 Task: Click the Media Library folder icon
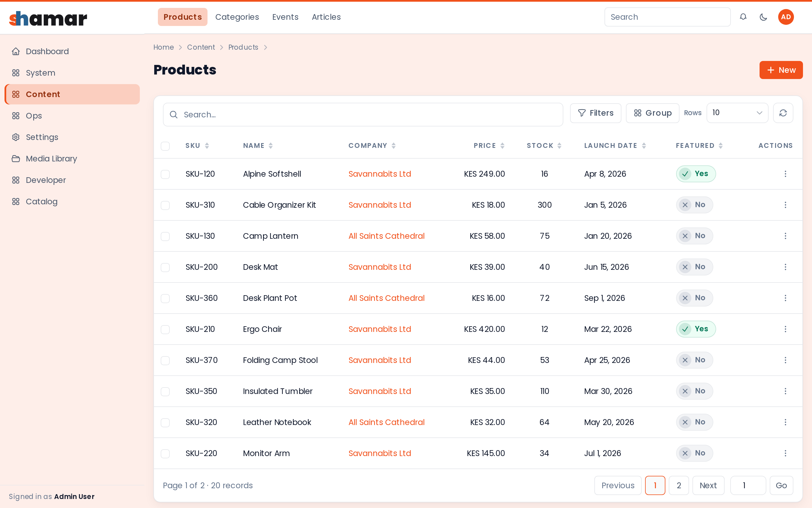coord(16,159)
